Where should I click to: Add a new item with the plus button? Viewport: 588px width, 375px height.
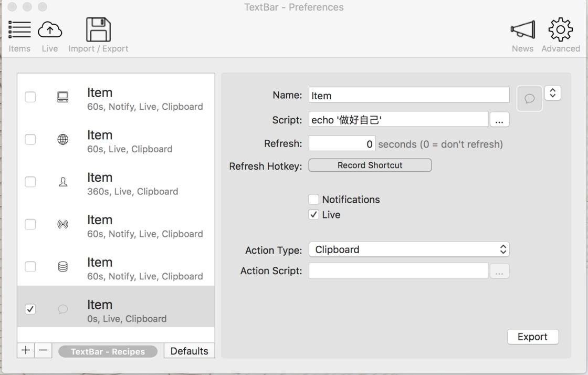[x=26, y=350]
